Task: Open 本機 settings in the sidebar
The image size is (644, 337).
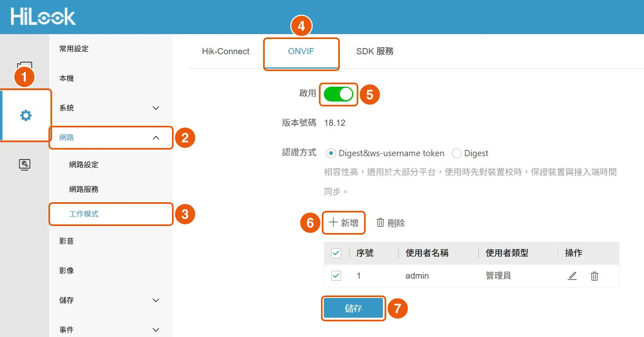Action: (x=66, y=78)
